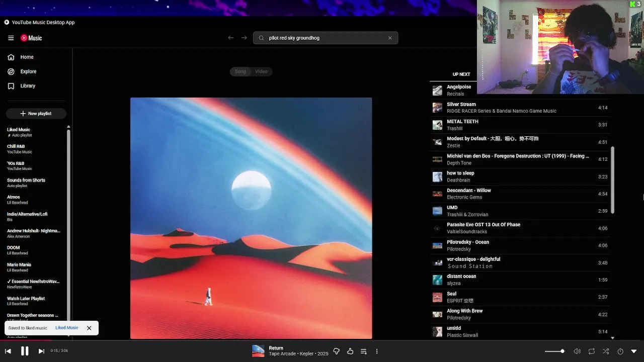The image size is (644, 362).
Task: Click the large Return album artwork
Action: coord(251,218)
